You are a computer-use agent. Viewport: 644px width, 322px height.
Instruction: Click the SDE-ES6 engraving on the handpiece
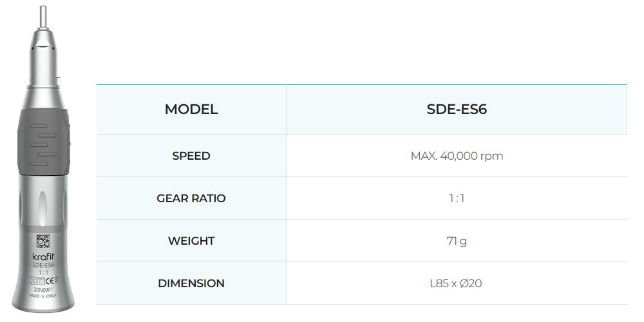(43, 265)
